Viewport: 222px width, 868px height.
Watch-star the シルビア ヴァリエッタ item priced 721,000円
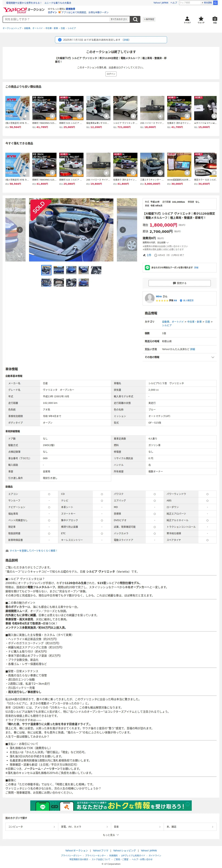coord(133,116)
